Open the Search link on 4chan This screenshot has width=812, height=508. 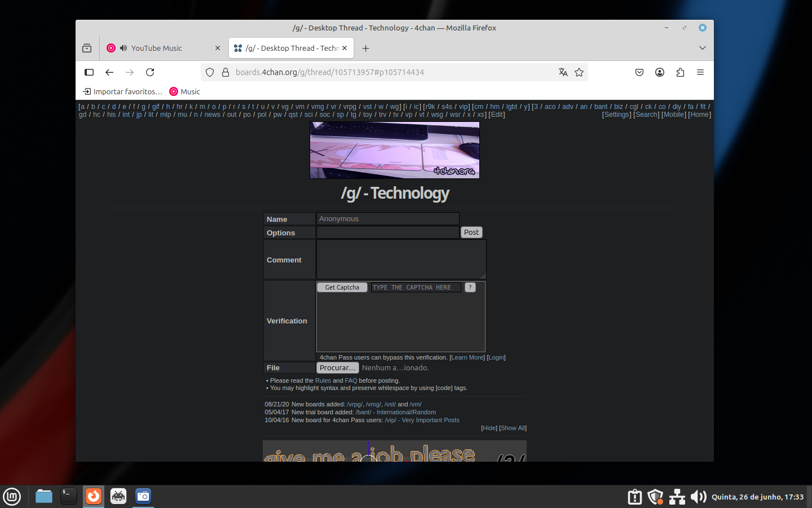click(x=646, y=115)
